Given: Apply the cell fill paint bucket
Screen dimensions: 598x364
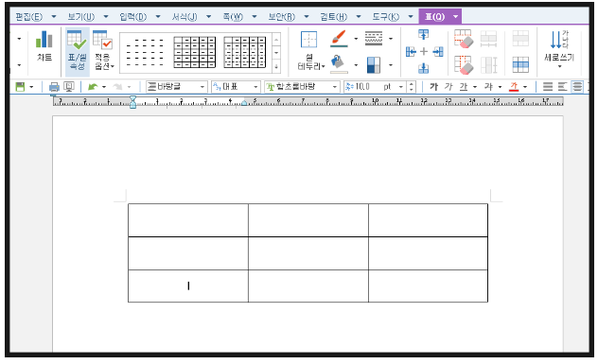Looking at the screenshot, I should 339,64.
